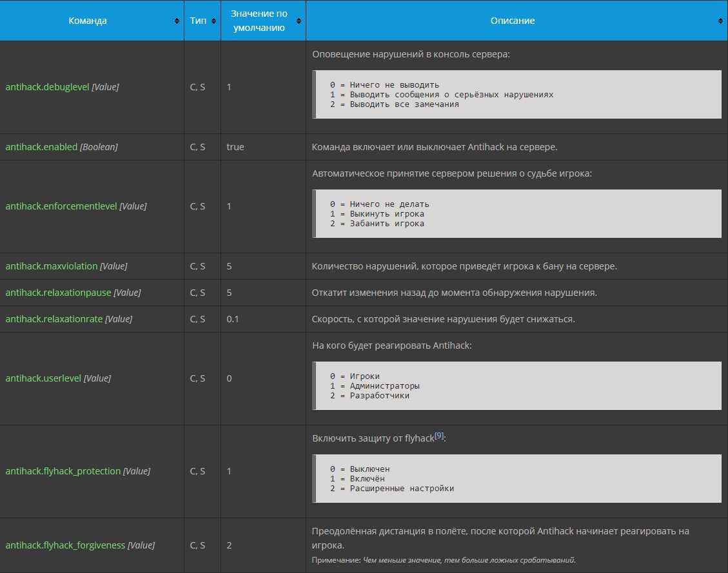Click code line '1 = Выкинуть игрока'
728x573 pixels.
pyautogui.click(x=377, y=214)
